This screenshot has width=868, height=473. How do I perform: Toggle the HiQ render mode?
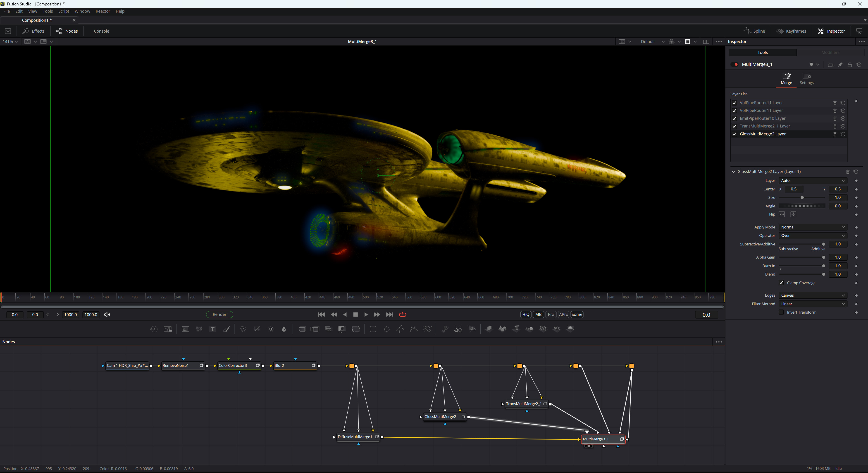pos(526,315)
